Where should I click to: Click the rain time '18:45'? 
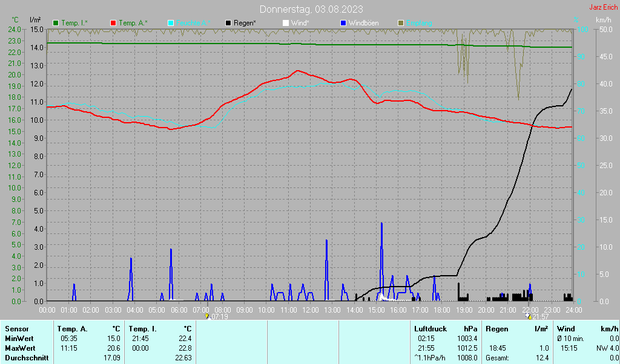pyautogui.click(x=498, y=348)
